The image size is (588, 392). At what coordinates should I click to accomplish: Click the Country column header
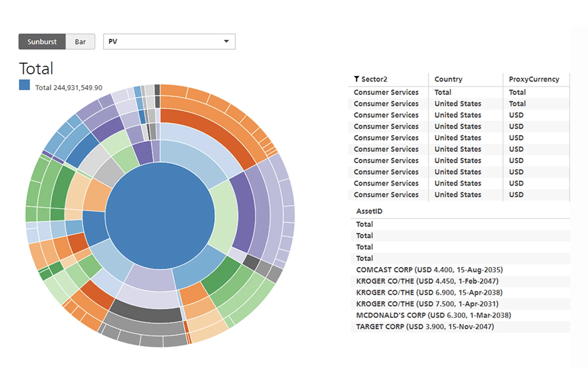(x=448, y=79)
